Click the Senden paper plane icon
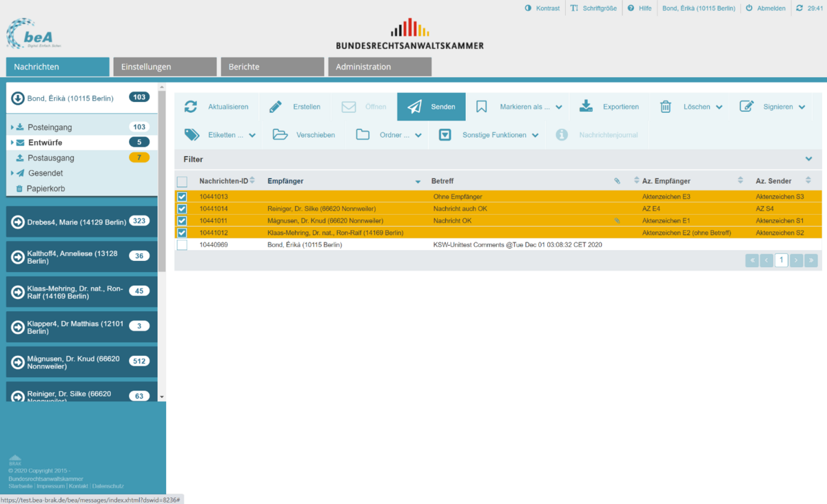The height and width of the screenshot is (504, 827). pyautogui.click(x=414, y=107)
